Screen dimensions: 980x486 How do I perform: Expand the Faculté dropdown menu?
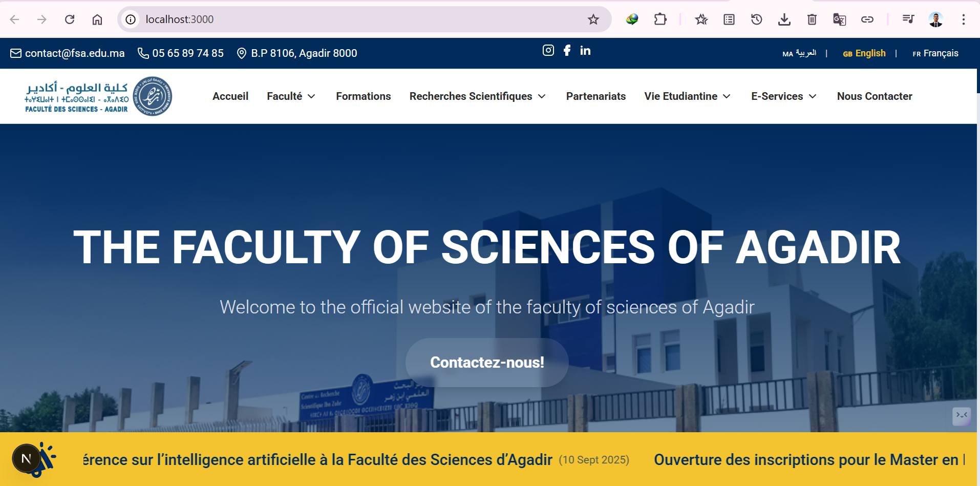291,96
